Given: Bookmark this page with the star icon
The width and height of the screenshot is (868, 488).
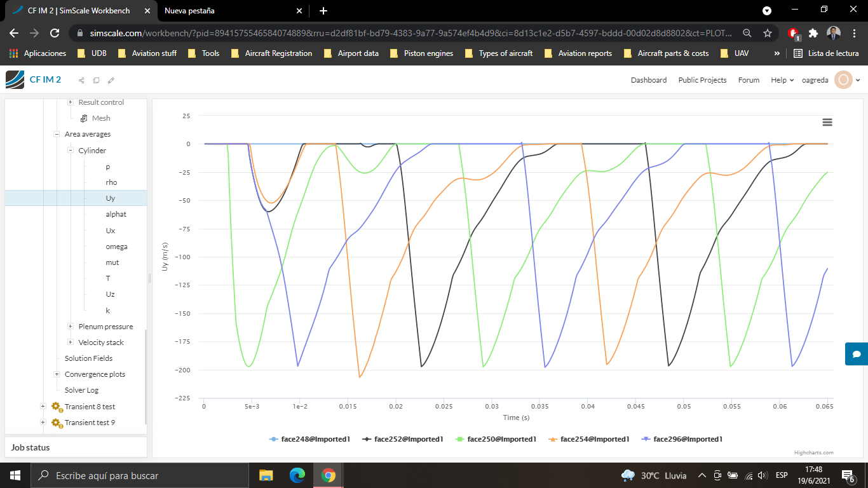Looking at the screenshot, I should (x=768, y=33).
